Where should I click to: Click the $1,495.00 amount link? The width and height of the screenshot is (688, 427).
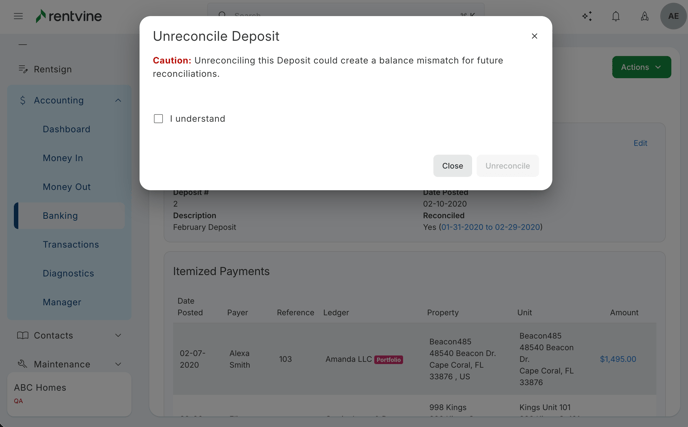(x=617, y=359)
